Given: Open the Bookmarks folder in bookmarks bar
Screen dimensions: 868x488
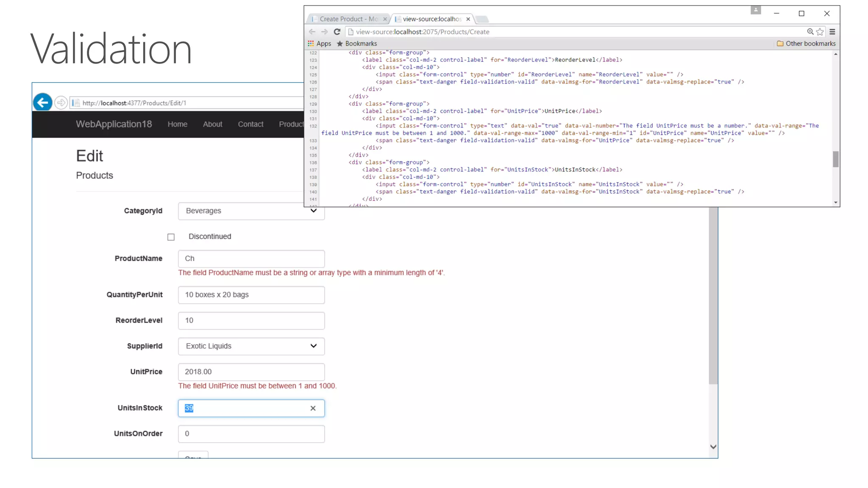Looking at the screenshot, I should [356, 44].
